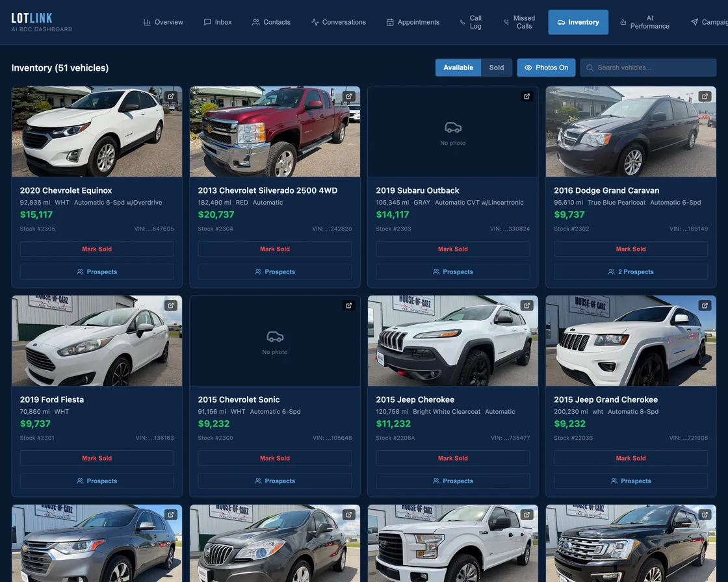This screenshot has height=582, width=728.
Task: Click the search magnifier icon
Action: [590, 68]
